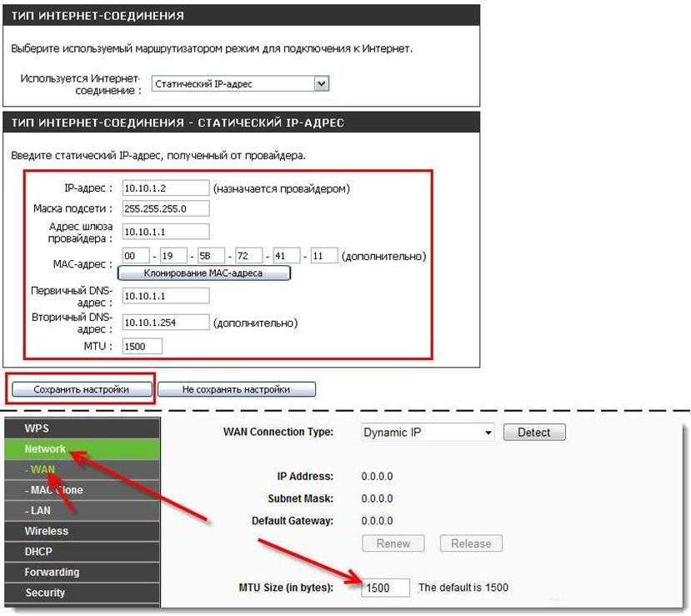Click the Маска подсети input field
Screen dimensions: 691x616
[x=165, y=208]
